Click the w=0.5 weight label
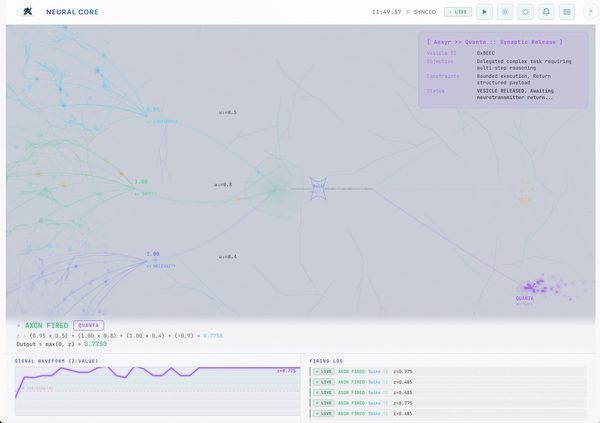Screen dimensions: 600x423 click(x=228, y=112)
